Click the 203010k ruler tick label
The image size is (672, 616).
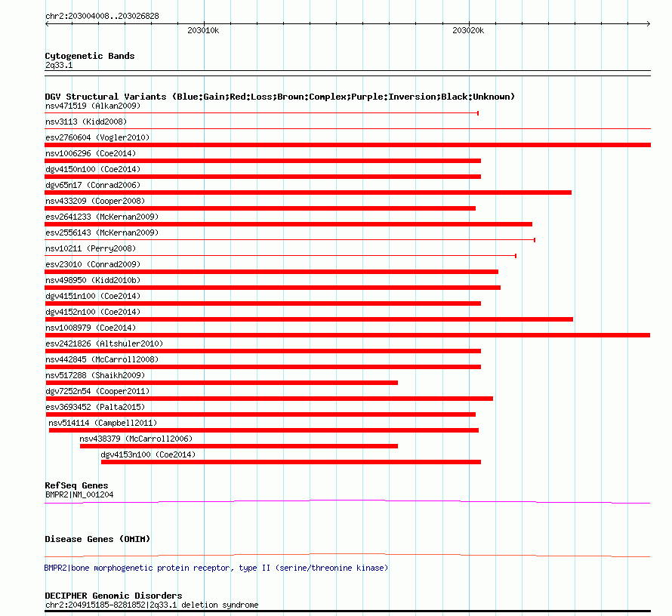click(x=203, y=30)
